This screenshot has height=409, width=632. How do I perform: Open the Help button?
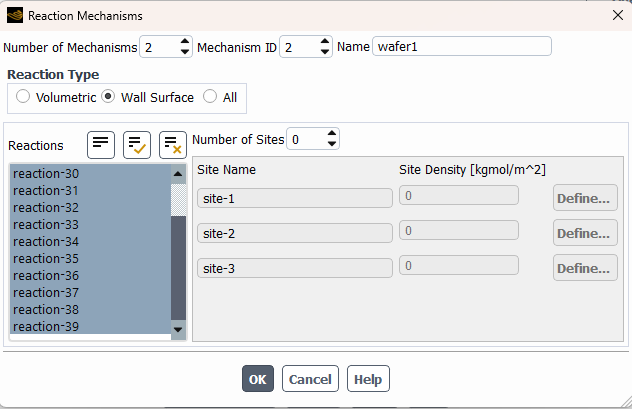pos(368,379)
